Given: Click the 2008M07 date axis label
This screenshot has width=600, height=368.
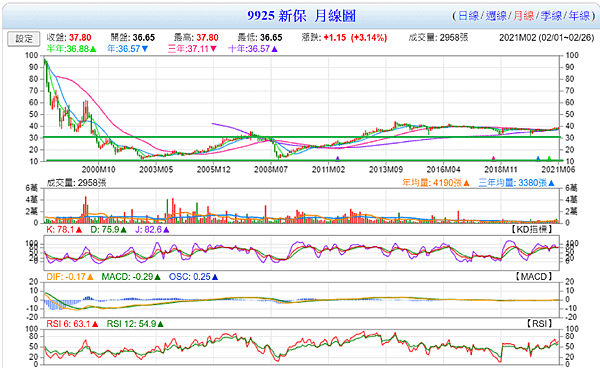Looking at the screenshot, I should pyautogui.click(x=271, y=169).
